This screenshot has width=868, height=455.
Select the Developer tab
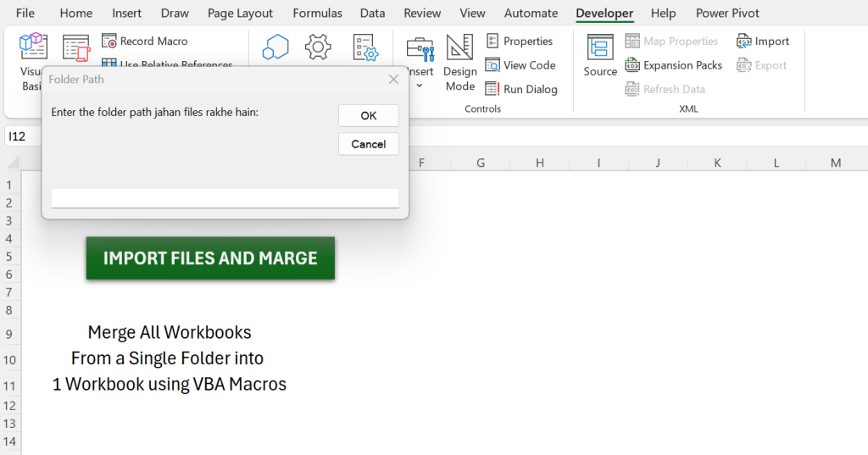click(604, 14)
